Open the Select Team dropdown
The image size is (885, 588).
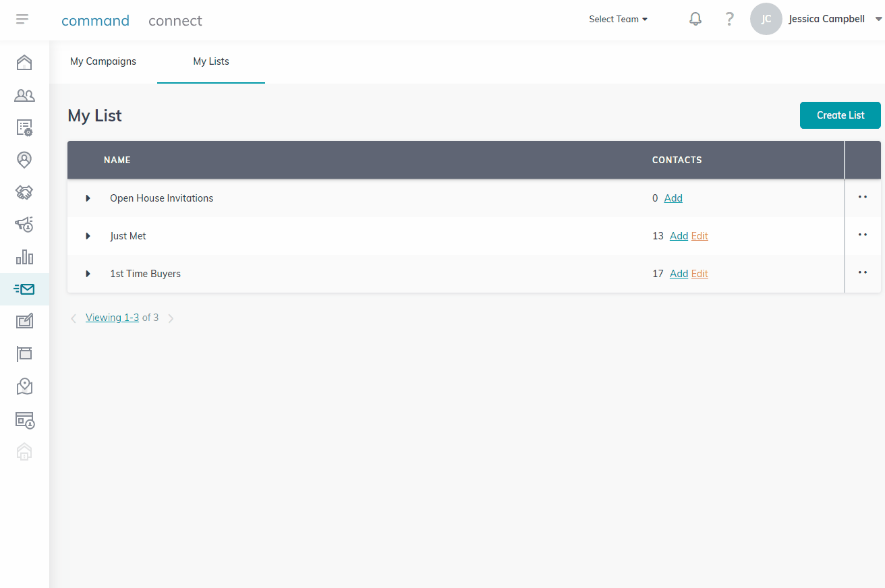click(x=618, y=19)
